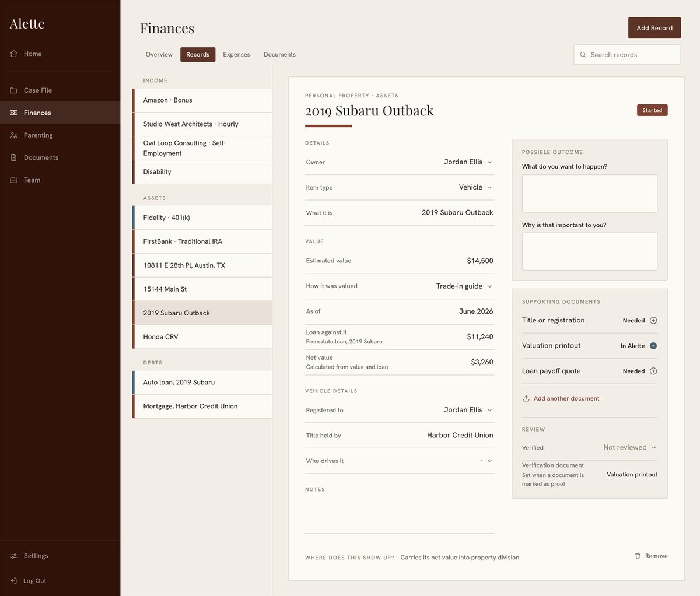Open the Honda CRV asset record

(202, 337)
